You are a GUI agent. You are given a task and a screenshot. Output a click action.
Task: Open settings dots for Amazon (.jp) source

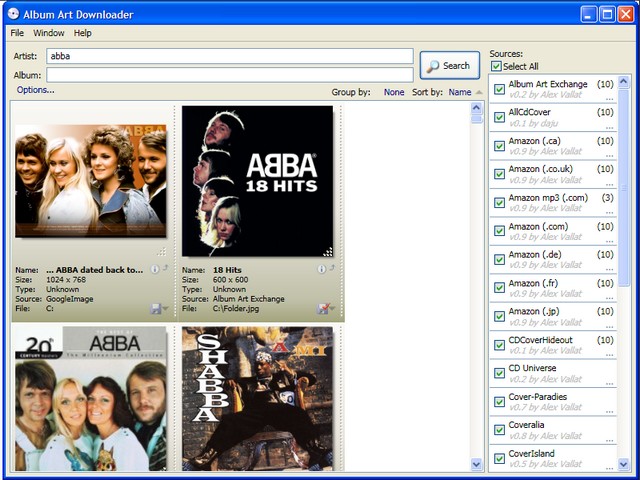(609, 326)
